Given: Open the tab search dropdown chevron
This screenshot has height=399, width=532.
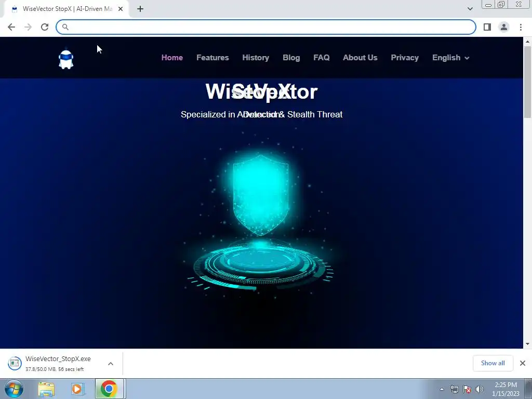Looking at the screenshot, I should 470,9.
